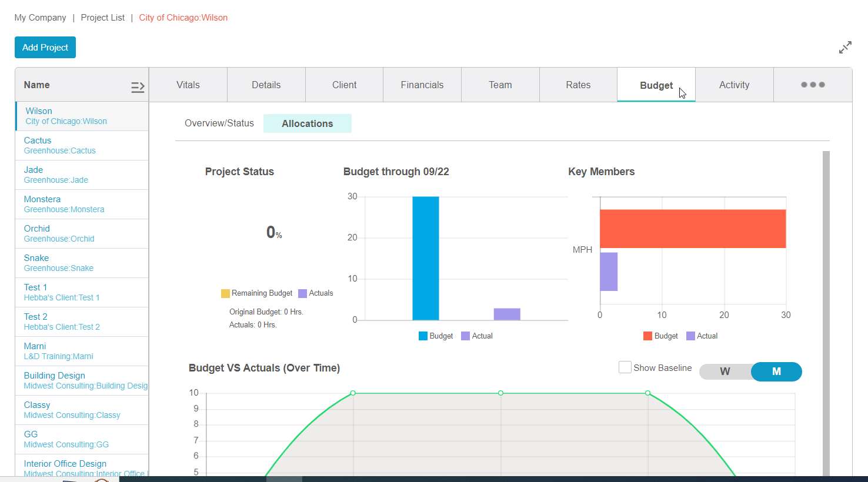Click Budget VS Actuals (Over Time) heading

264,368
